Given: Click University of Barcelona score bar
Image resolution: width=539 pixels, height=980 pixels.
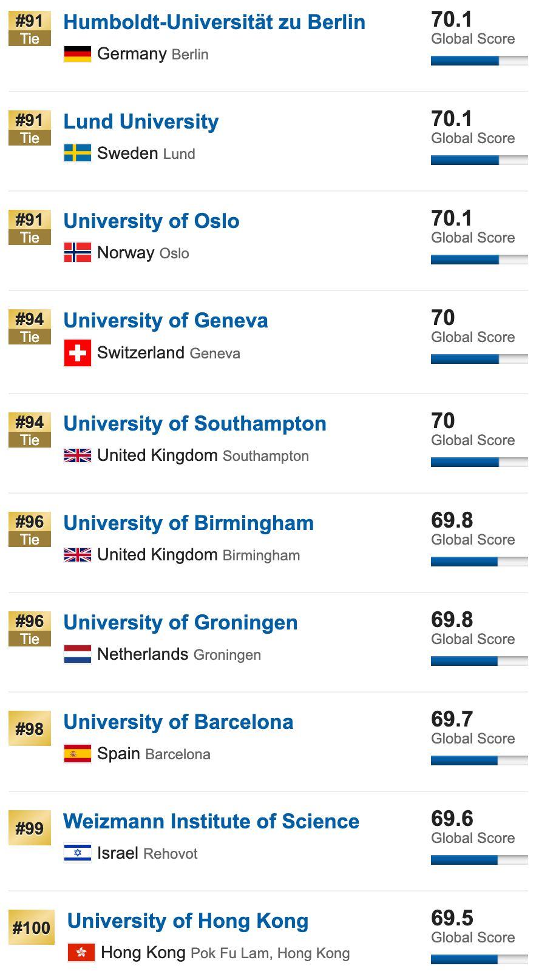Looking at the screenshot, I should tap(479, 760).
